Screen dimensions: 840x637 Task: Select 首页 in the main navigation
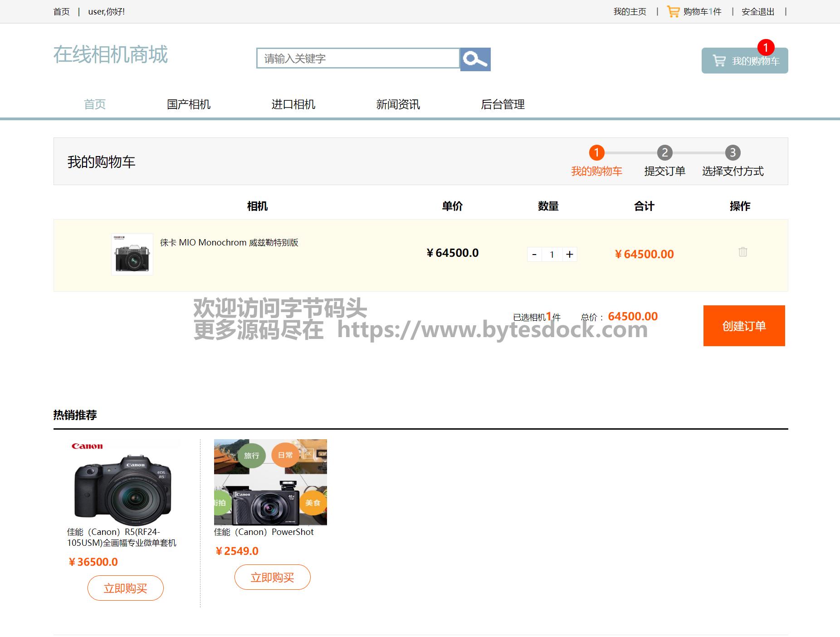pyautogui.click(x=95, y=104)
